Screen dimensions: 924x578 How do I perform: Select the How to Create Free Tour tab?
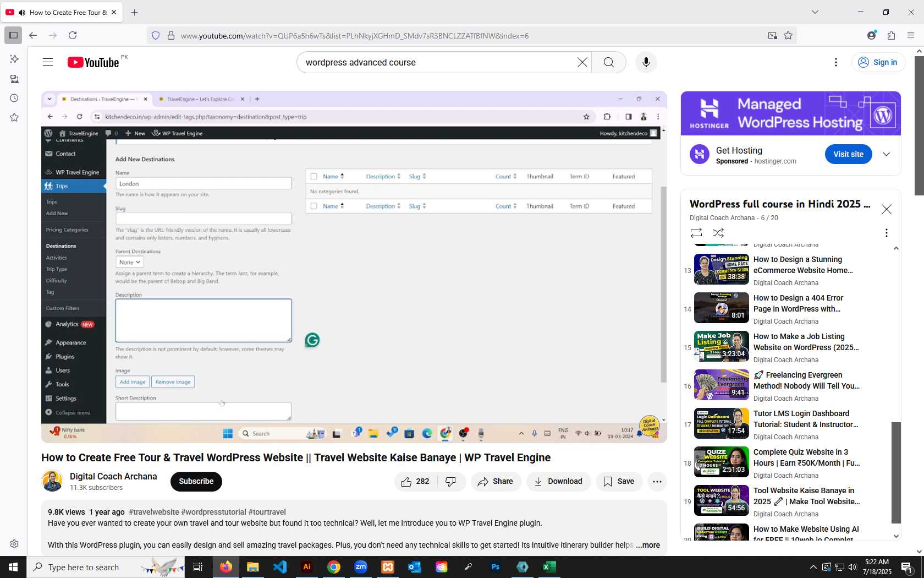[x=62, y=12]
